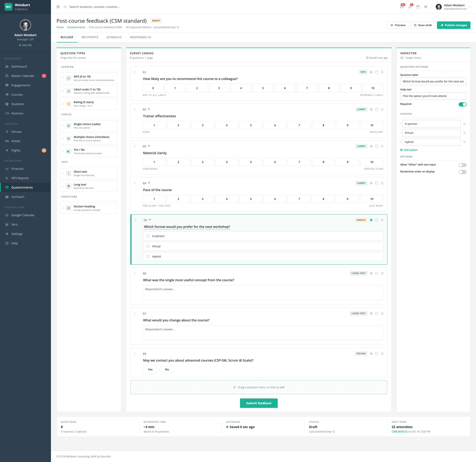
Task: Choose Yes for Q8 contact question
Action: (x=150, y=370)
